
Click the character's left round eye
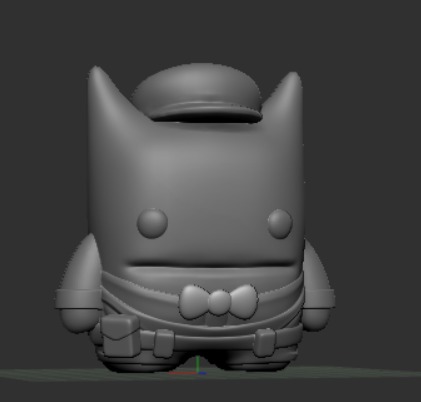click(152, 223)
